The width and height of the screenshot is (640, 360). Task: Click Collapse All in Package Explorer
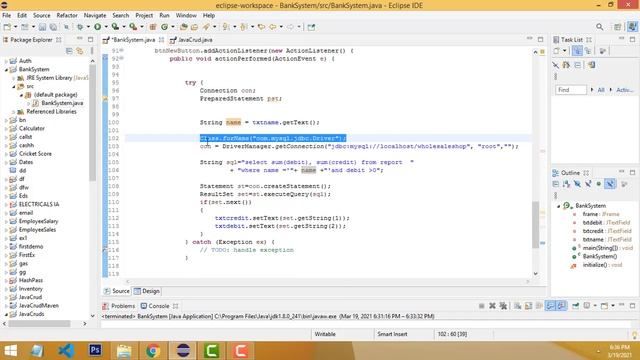(69, 51)
